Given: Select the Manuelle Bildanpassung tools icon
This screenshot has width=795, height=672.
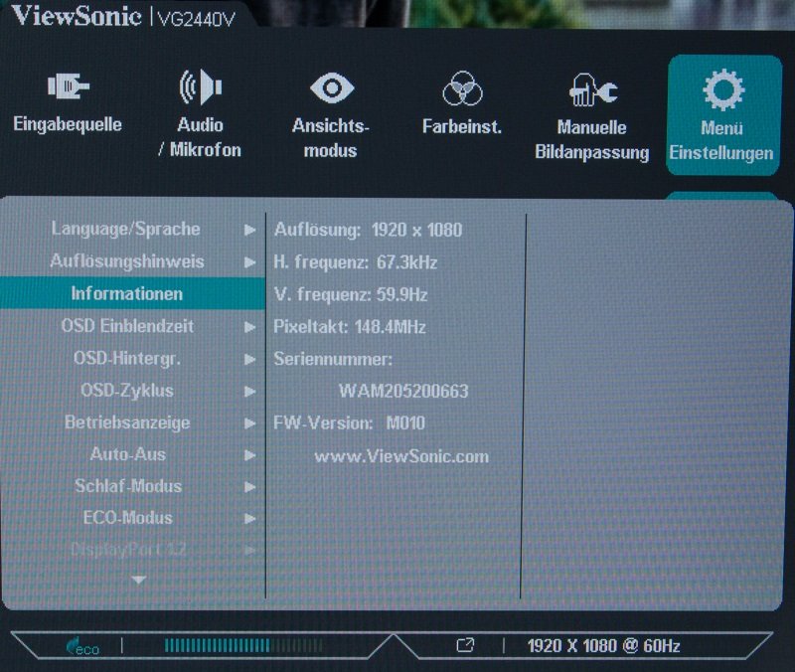Looking at the screenshot, I should click(592, 90).
